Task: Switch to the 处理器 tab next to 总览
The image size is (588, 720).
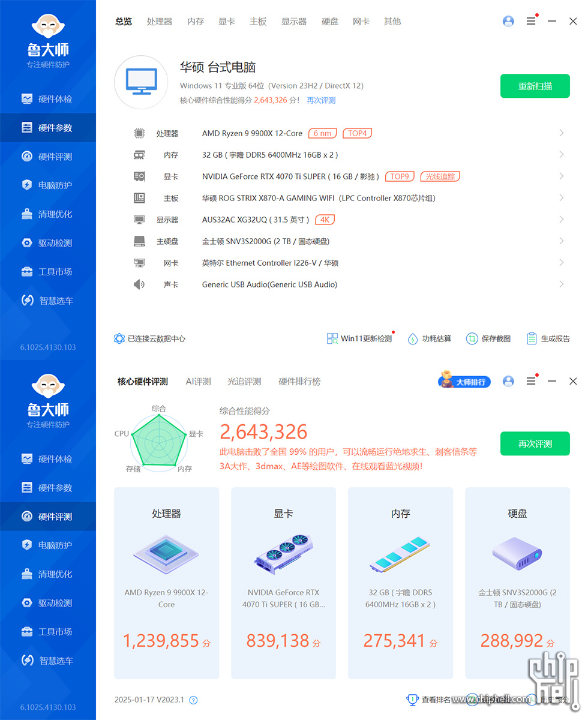Action: click(160, 22)
